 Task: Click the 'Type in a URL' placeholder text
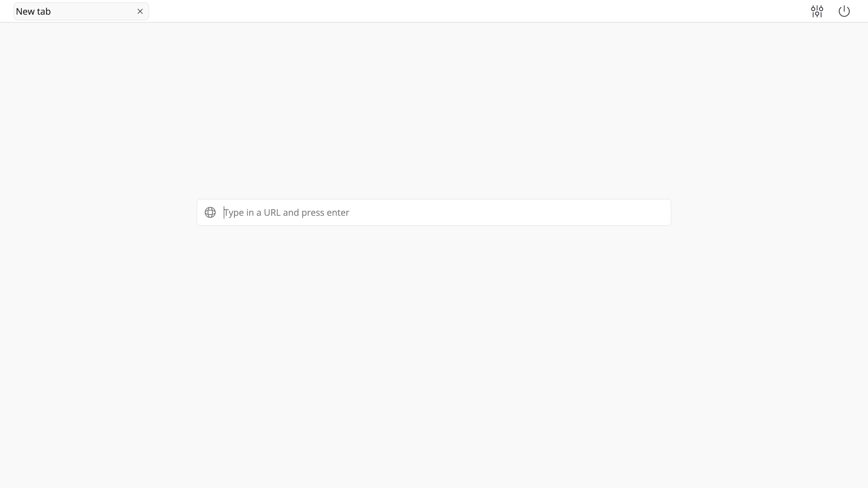click(287, 212)
